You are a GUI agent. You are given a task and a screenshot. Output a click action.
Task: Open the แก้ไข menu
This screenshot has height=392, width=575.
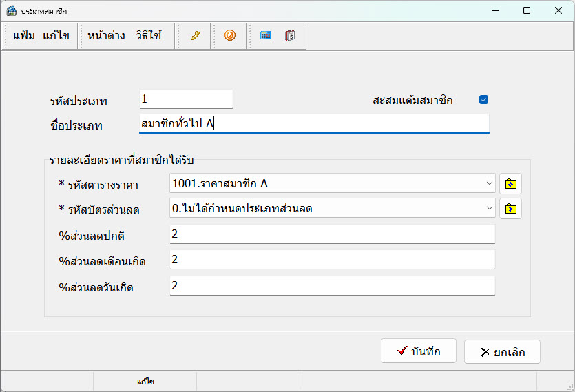tap(56, 36)
